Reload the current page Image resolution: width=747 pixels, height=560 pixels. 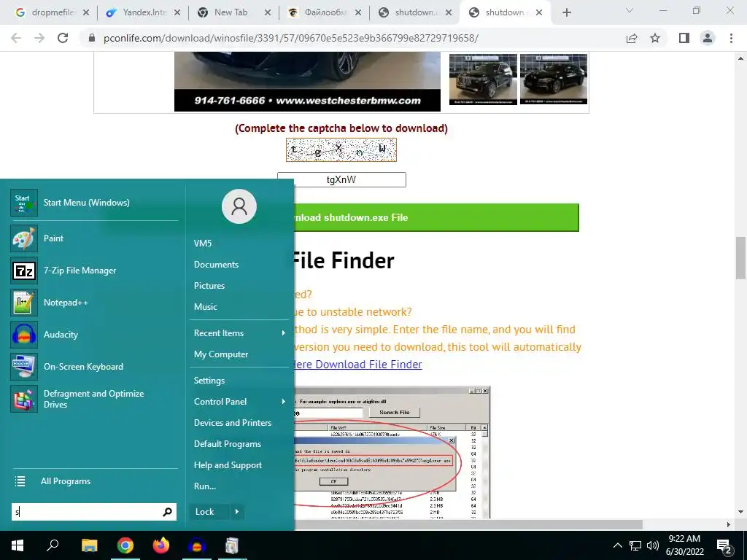[x=63, y=38]
